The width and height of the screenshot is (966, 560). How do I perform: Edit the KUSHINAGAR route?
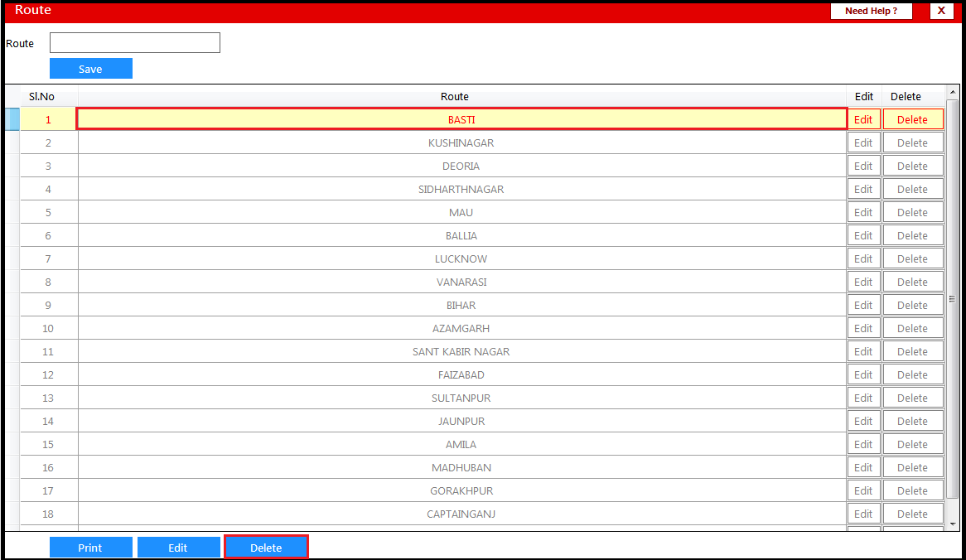pos(863,143)
